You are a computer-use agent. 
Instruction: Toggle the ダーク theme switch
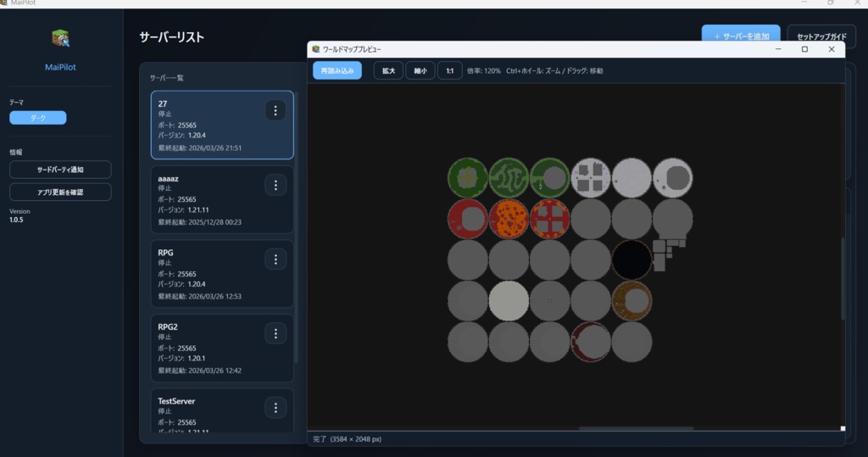37,118
